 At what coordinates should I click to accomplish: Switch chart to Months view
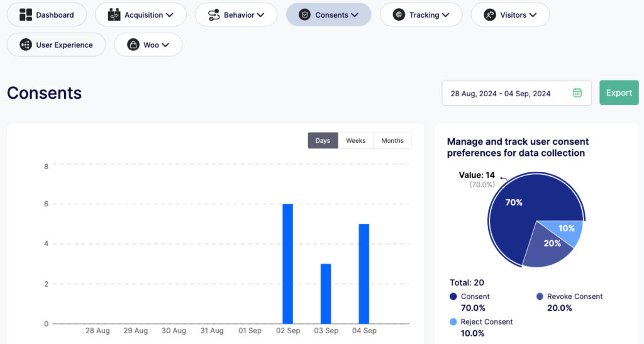[392, 140]
